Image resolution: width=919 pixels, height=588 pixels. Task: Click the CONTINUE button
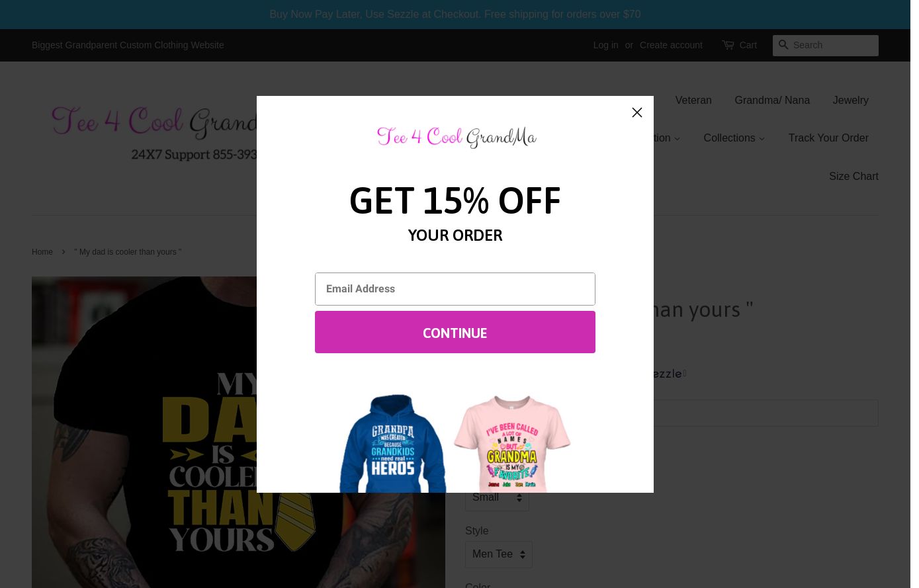[x=455, y=332]
